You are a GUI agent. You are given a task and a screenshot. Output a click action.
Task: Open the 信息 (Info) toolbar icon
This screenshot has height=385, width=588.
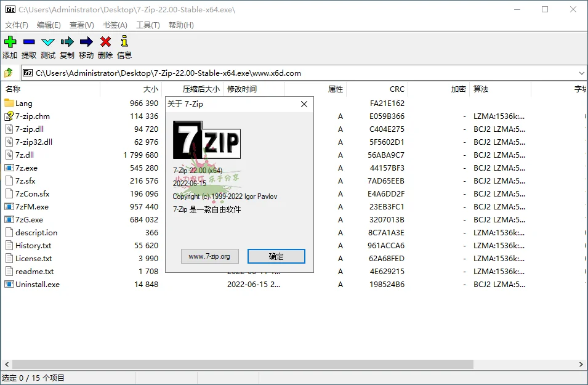[x=124, y=42]
